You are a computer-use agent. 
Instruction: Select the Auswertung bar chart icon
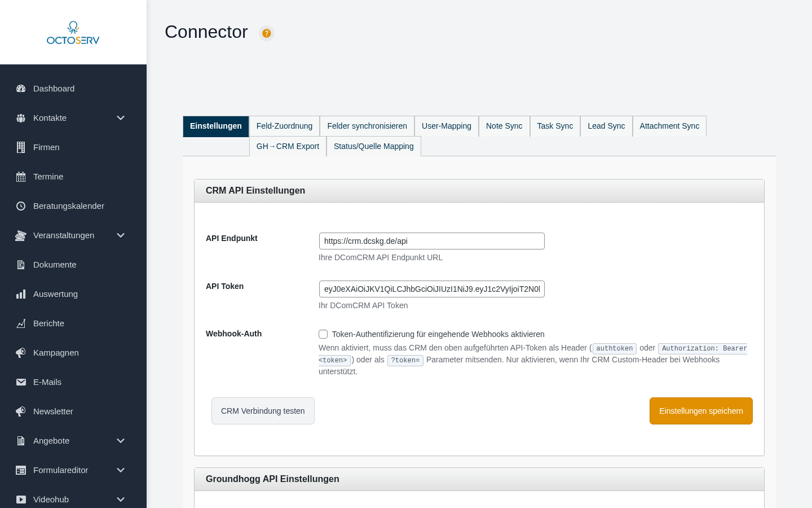21,294
